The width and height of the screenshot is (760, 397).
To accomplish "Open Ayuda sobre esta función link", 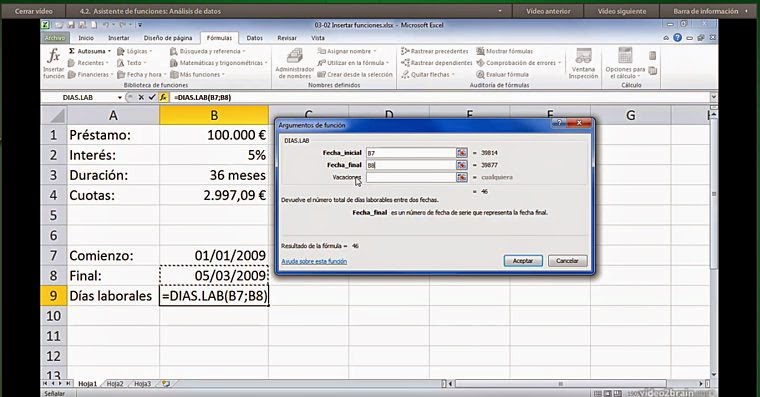I will (x=314, y=261).
